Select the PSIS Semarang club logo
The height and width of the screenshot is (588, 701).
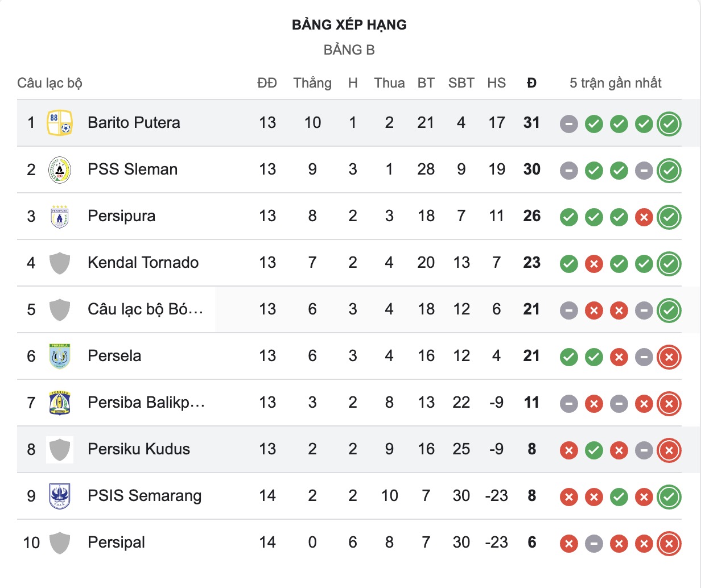[59, 496]
